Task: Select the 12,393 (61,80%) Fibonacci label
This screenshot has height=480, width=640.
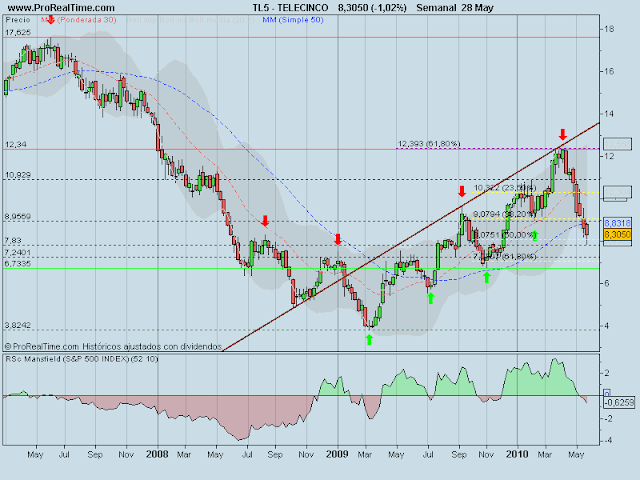Action: (x=429, y=144)
